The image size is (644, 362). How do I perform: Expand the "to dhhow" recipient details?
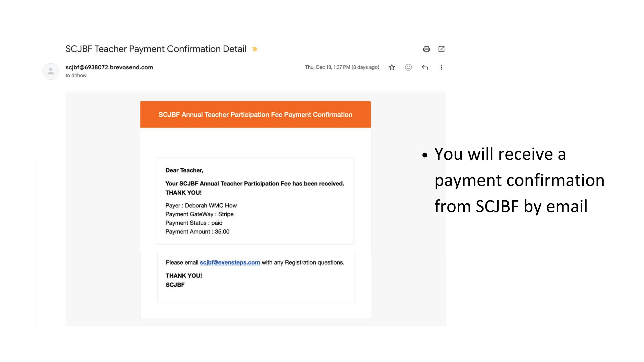(x=76, y=75)
